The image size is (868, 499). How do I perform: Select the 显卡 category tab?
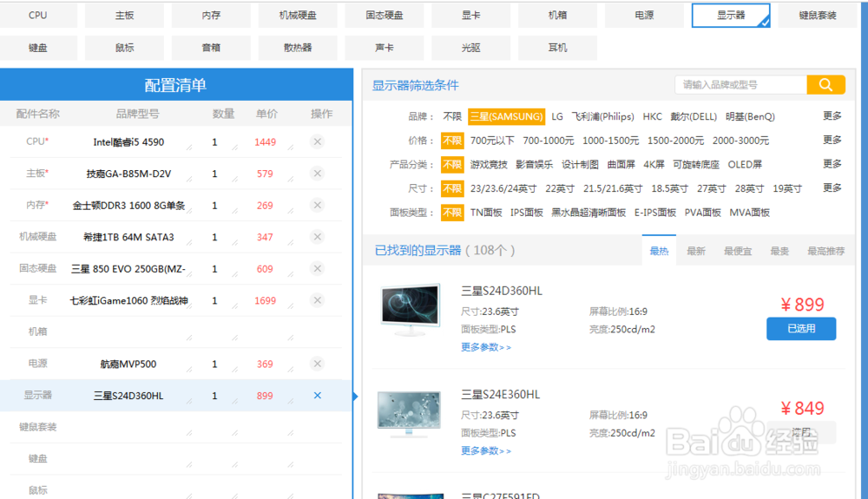[x=471, y=16]
